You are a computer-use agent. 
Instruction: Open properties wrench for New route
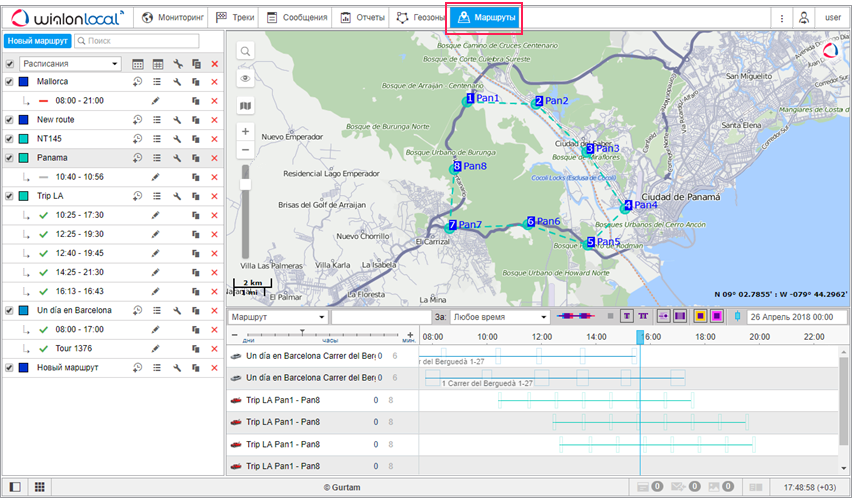click(x=176, y=120)
